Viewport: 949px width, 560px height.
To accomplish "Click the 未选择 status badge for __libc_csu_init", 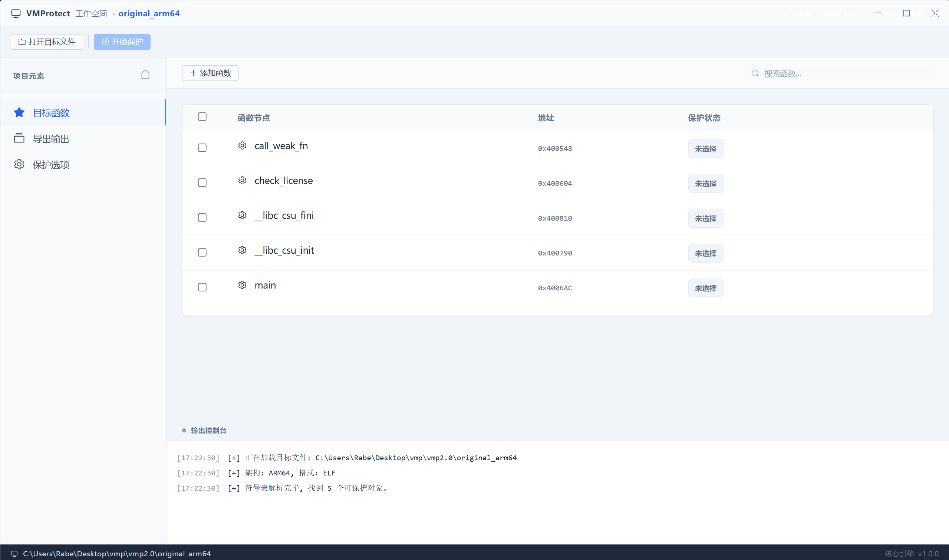I will point(706,253).
